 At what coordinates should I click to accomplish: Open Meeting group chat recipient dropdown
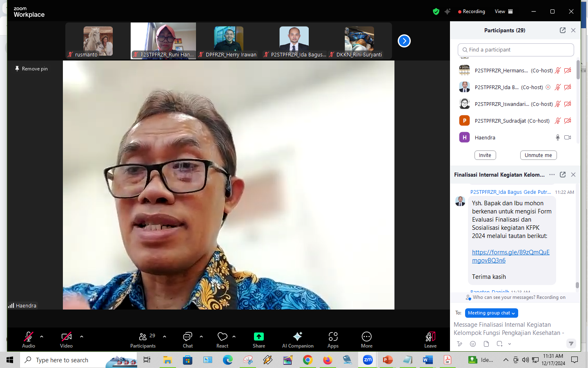pos(491,313)
